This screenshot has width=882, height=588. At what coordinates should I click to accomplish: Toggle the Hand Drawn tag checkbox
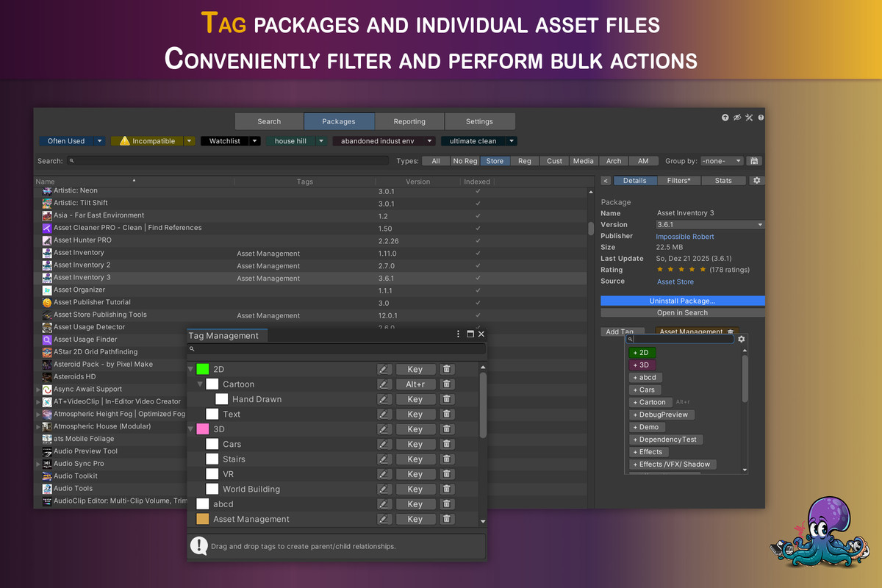pos(222,398)
